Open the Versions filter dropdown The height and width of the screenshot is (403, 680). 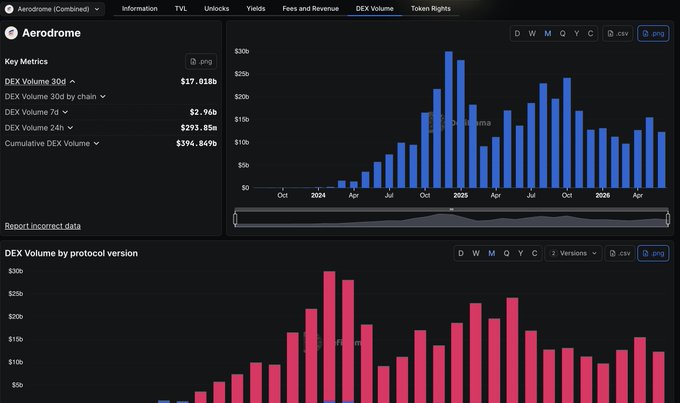(574, 253)
